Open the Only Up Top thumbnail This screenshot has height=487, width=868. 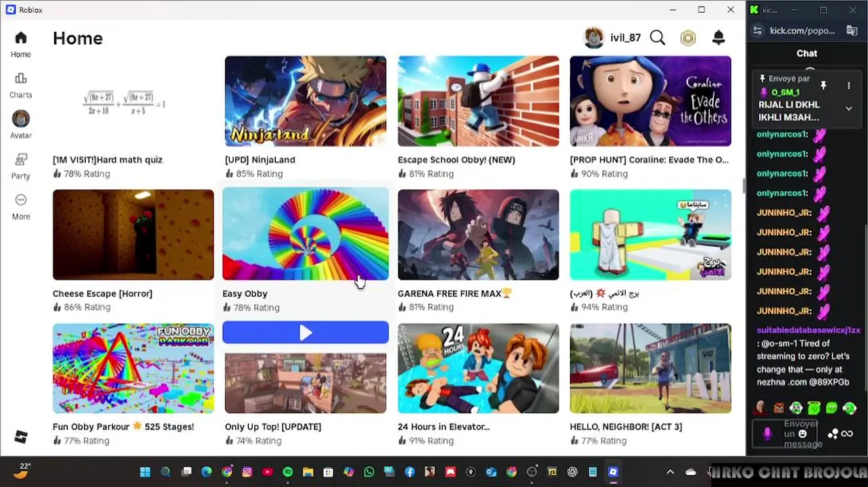(306, 383)
